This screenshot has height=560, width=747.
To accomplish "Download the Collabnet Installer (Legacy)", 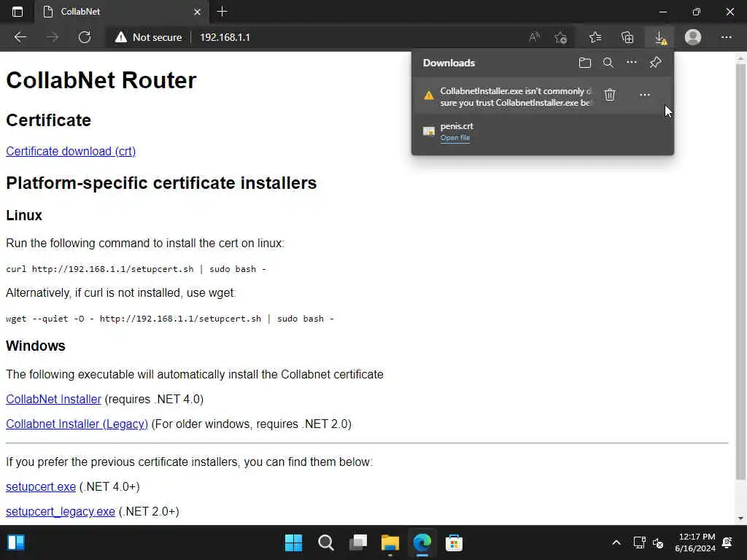I will 77,424.
